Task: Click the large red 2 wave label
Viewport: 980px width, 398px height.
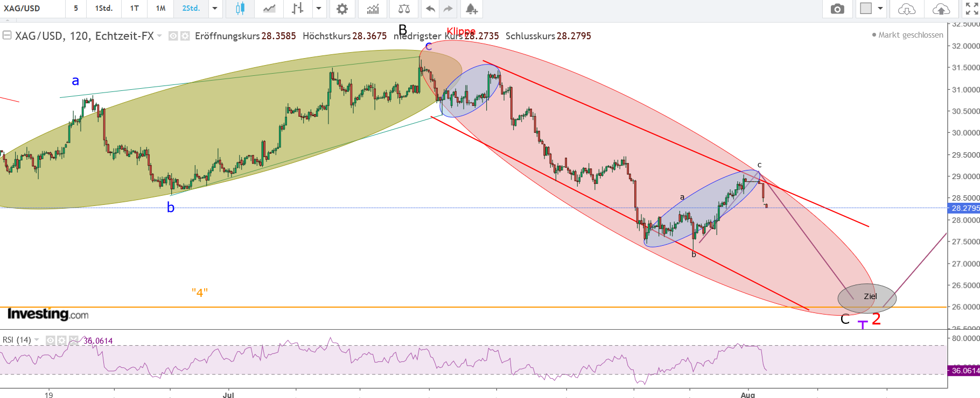Action: tap(877, 319)
